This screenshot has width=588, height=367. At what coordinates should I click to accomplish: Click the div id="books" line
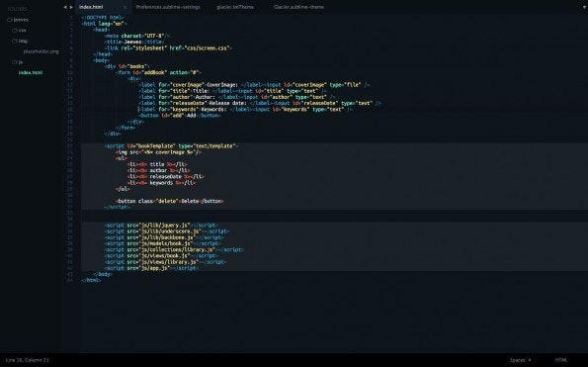click(127, 66)
